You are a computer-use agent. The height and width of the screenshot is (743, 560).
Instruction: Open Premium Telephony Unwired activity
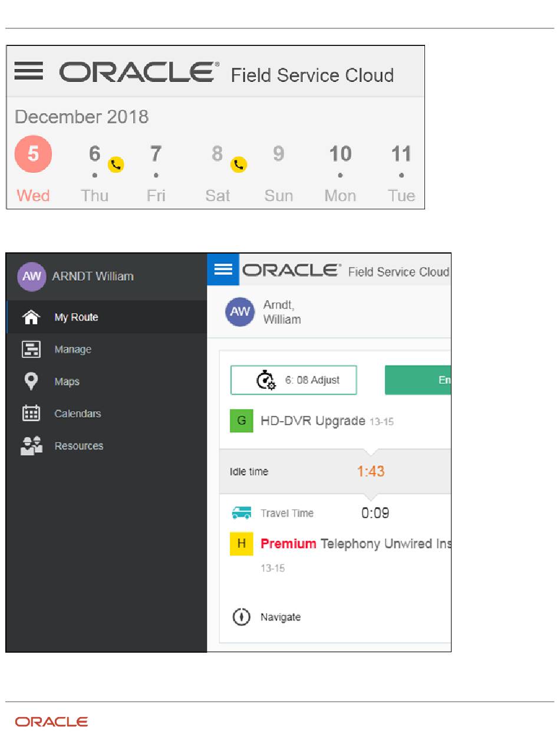tap(355, 544)
